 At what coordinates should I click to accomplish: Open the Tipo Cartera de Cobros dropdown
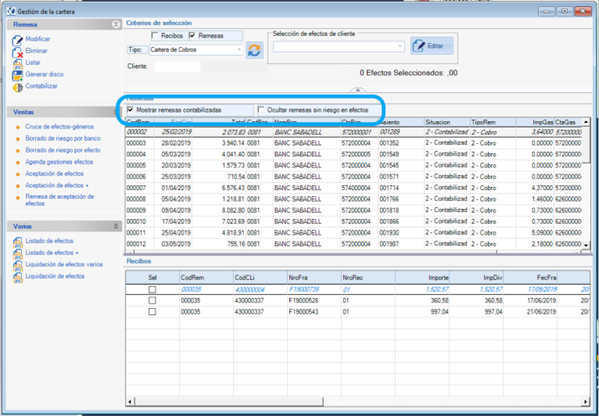coord(239,50)
